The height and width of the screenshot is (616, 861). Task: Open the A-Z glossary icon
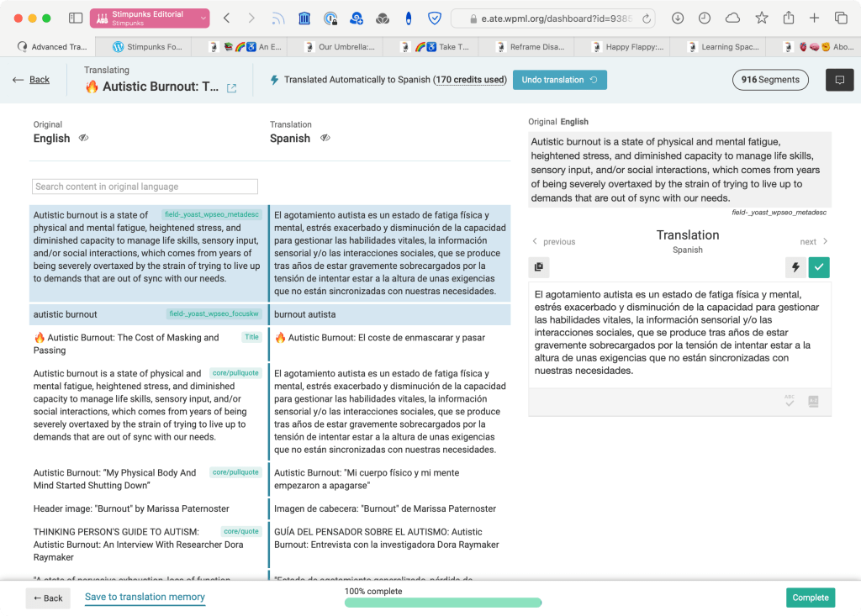click(x=812, y=402)
